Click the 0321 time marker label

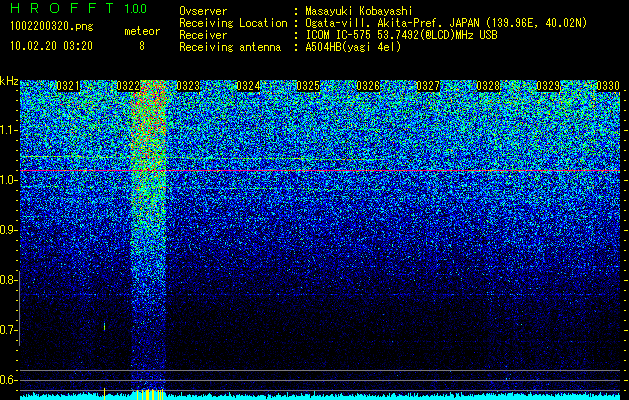tap(68, 86)
